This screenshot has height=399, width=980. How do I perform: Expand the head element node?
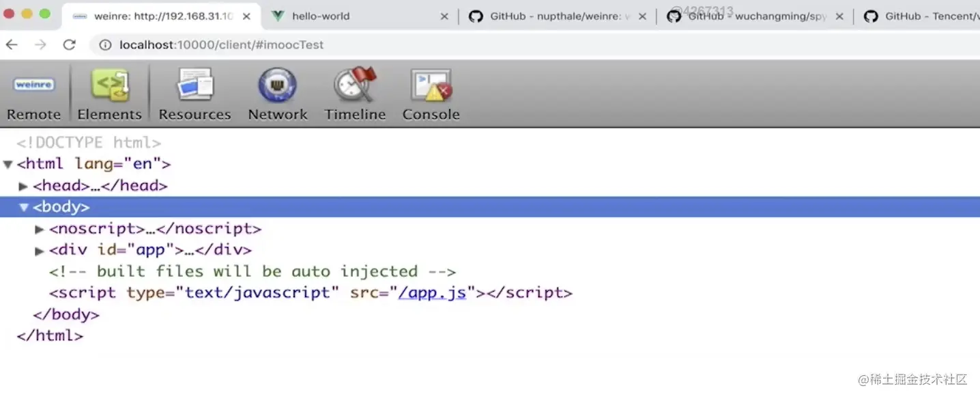[23, 186]
